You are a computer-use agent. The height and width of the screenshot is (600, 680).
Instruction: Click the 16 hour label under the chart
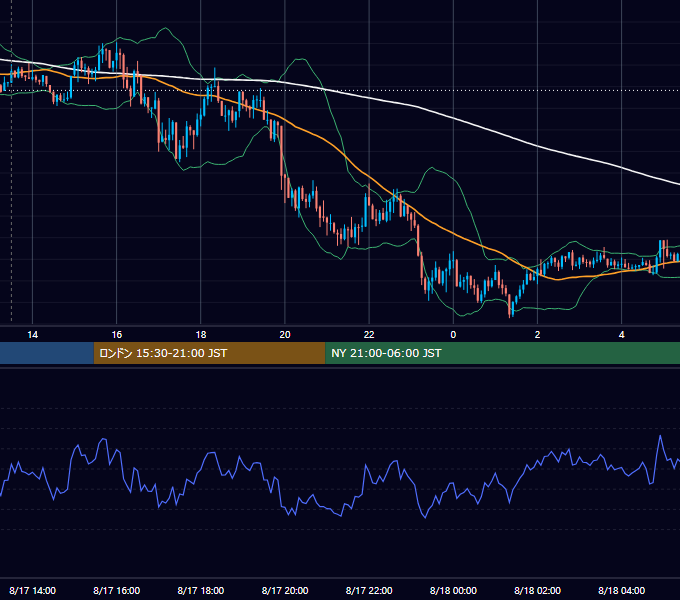pyautogui.click(x=117, y=335)
